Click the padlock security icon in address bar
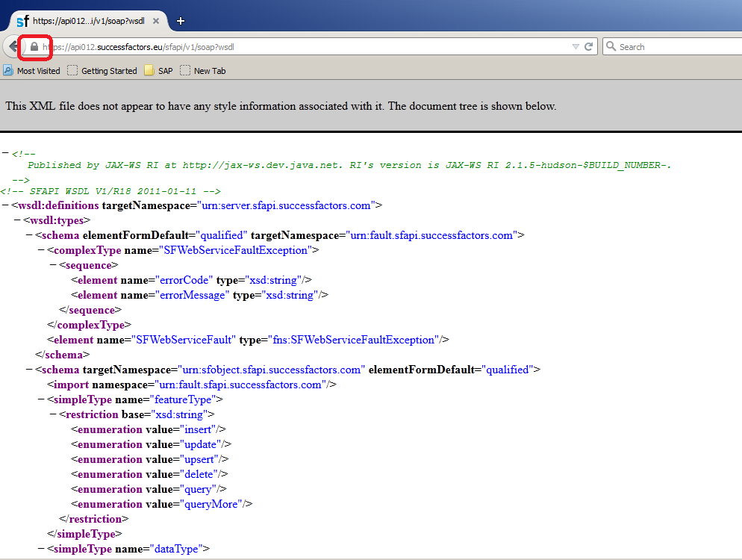 (34, 47)
